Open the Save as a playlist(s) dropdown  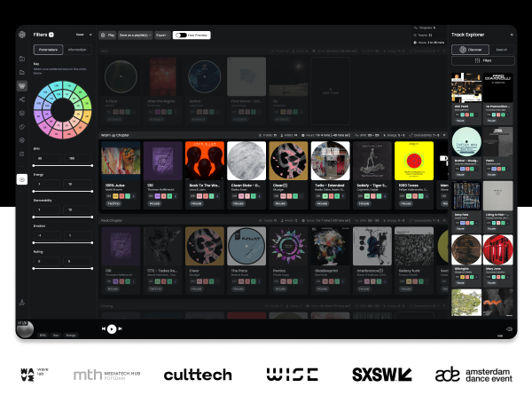pos(135,36)
